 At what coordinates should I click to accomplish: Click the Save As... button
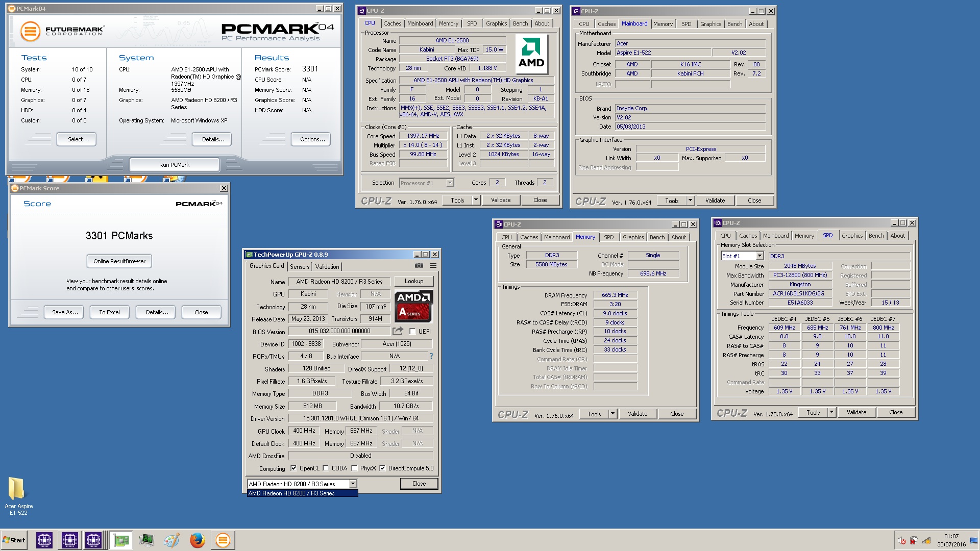[x=65, y=312]
